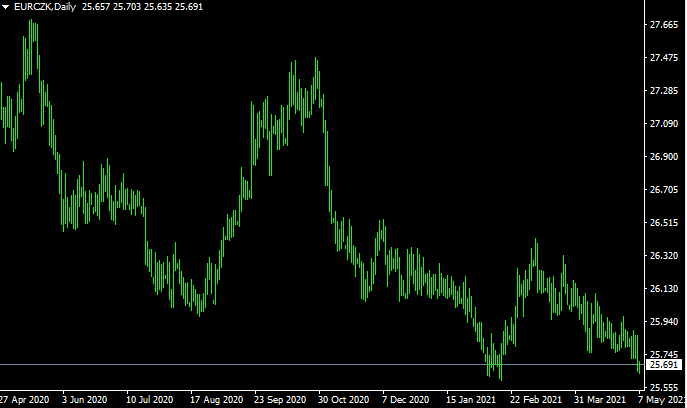Click the 22 Feb 2021 date label
Image resolution: width=687 pixels, height=408 pixels.
pyautogui.click(x=536, y=400)
